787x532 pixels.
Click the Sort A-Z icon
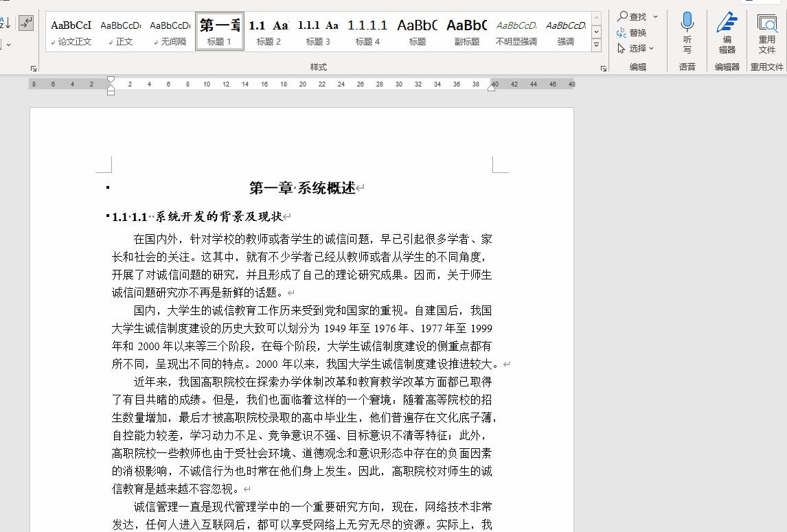pos(5,21)
